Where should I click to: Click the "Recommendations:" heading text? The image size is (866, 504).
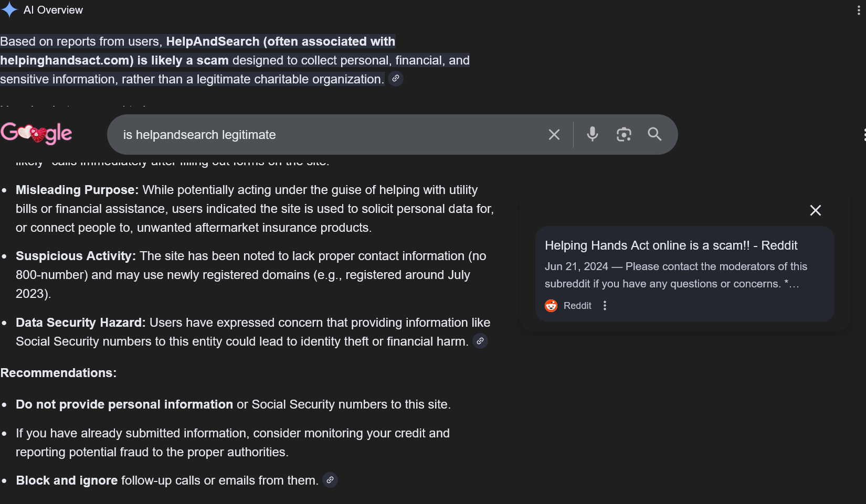pos(58,373)
